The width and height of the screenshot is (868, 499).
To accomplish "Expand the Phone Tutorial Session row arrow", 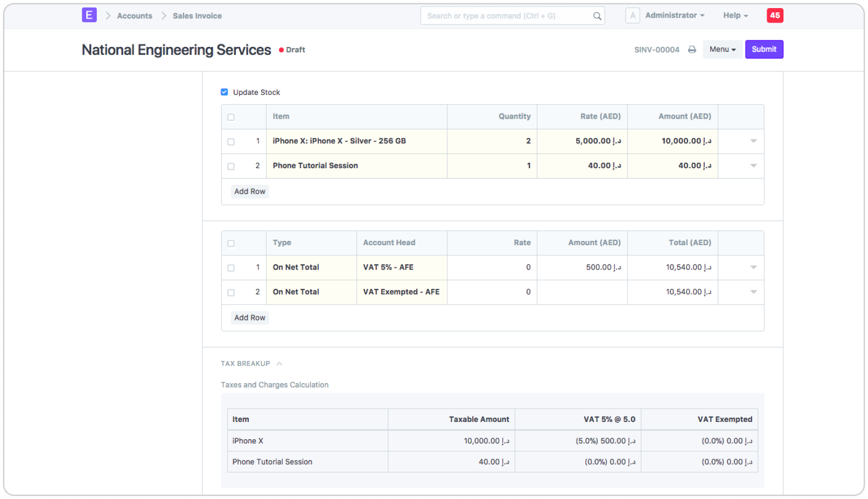I will pyautogui.click(x=753, y=166).
